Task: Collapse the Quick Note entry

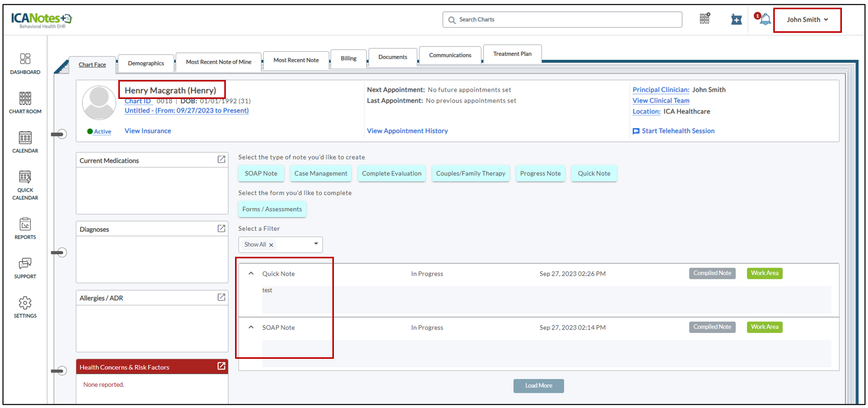Action: click(x=251, y=274)
